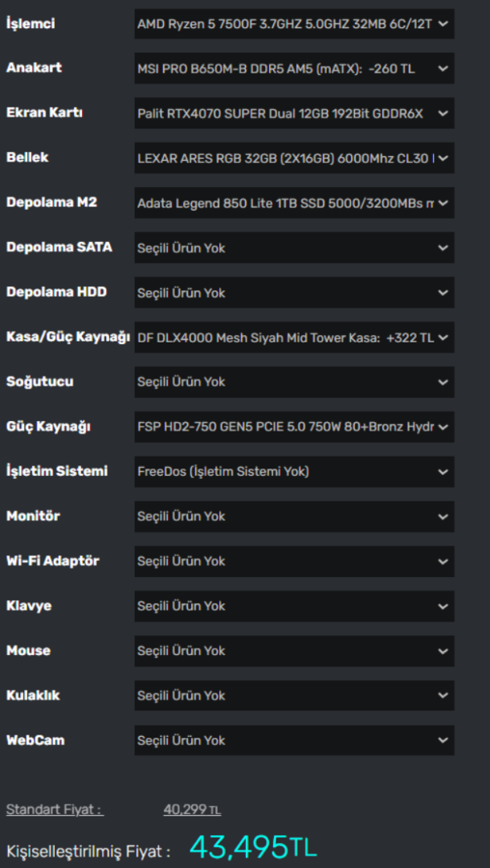
Task: Click the chevron on the Wi-Fi Adaptör row
Action: coord(443,561)
